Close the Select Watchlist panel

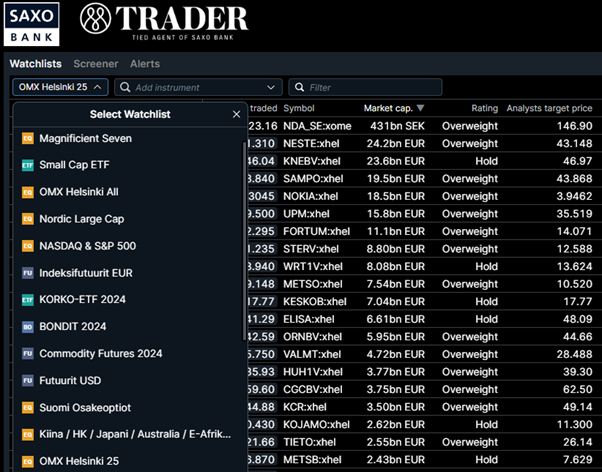[236, 114]
